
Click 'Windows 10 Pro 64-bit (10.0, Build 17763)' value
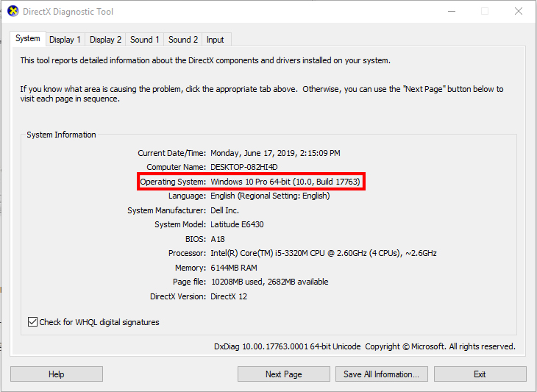tap(285, 182)
